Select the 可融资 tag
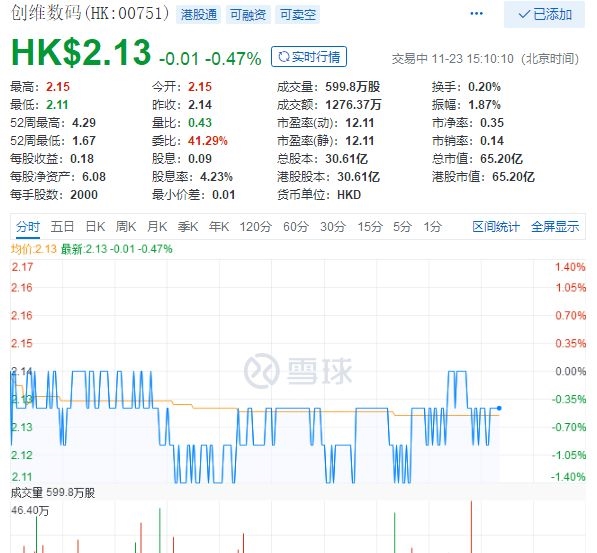The height and width of the screenshot is (553, 597). [248, 15]
